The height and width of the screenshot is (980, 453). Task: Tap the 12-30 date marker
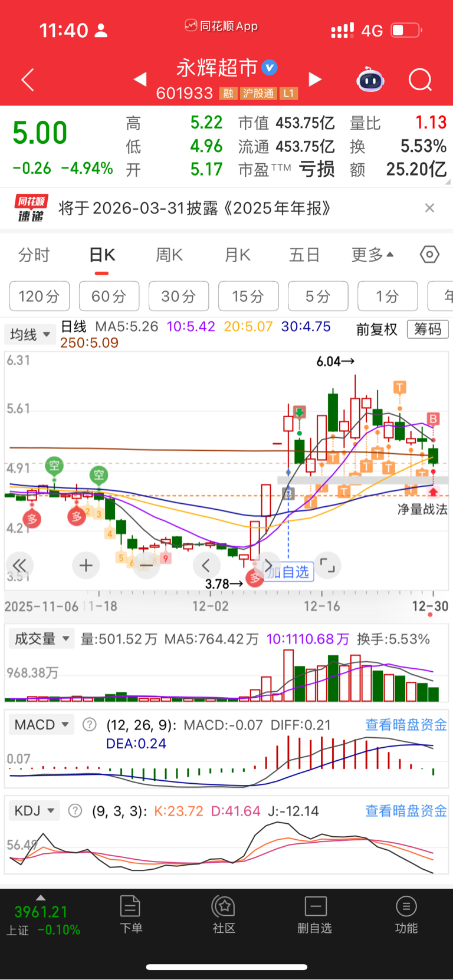tap(430, 606)
